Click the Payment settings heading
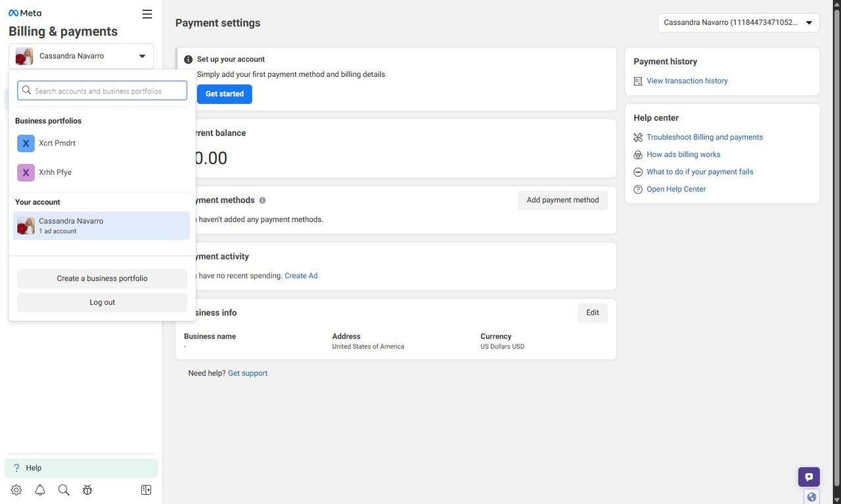 (217, 23)
